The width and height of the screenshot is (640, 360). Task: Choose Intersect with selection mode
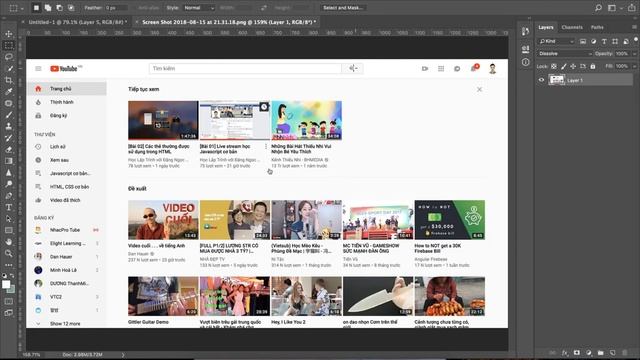coord(71,8)
